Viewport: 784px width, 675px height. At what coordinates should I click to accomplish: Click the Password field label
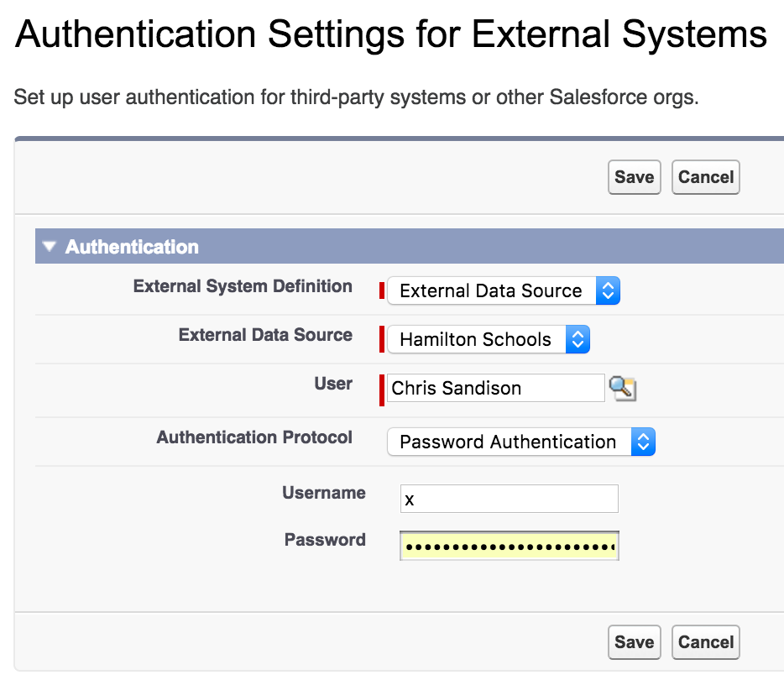pos(325,540)
